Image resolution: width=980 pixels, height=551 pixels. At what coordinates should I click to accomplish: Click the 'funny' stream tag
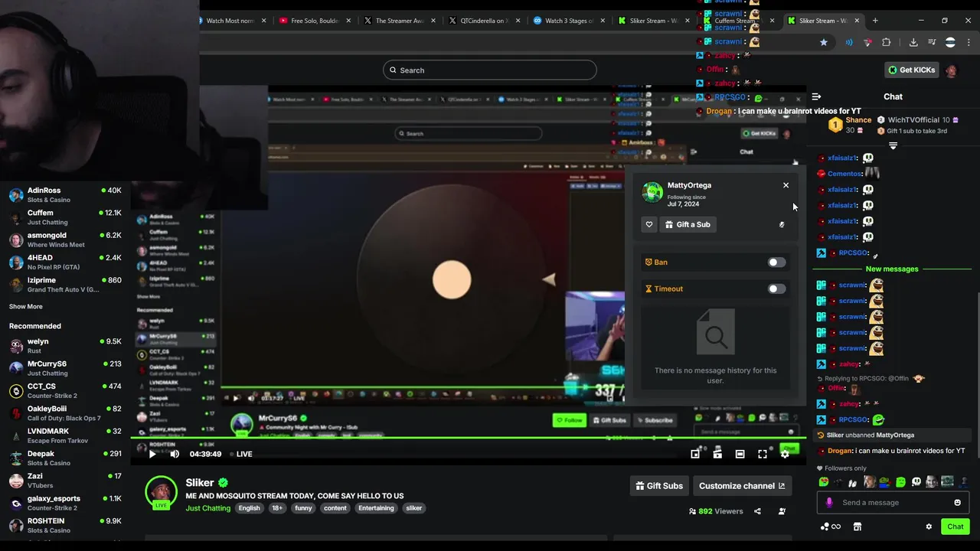pos(303,508)
